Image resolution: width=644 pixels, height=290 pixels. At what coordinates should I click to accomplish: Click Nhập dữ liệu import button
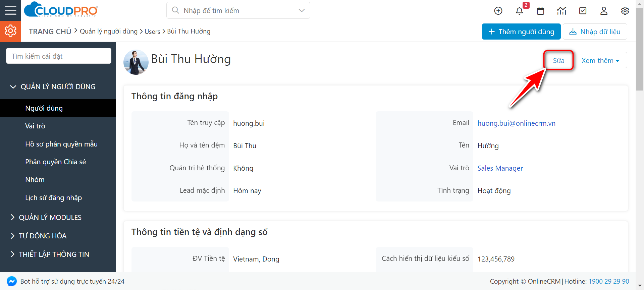(595, 32)
